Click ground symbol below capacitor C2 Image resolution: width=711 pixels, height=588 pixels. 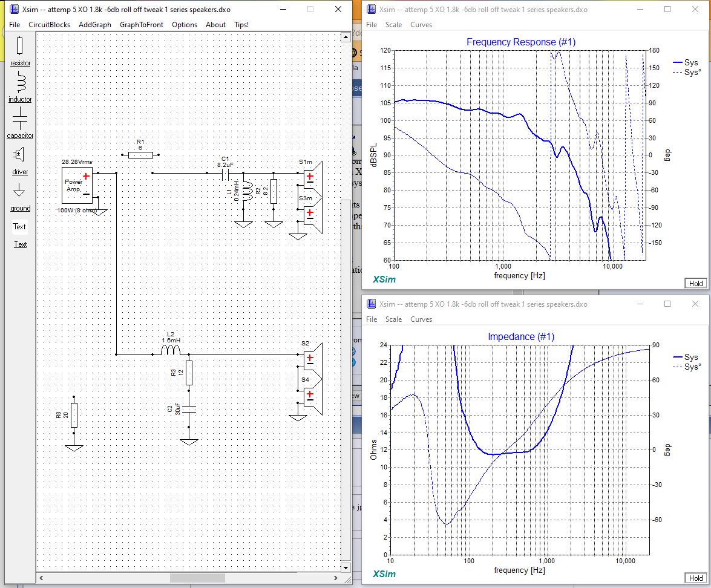coord(189,442)
